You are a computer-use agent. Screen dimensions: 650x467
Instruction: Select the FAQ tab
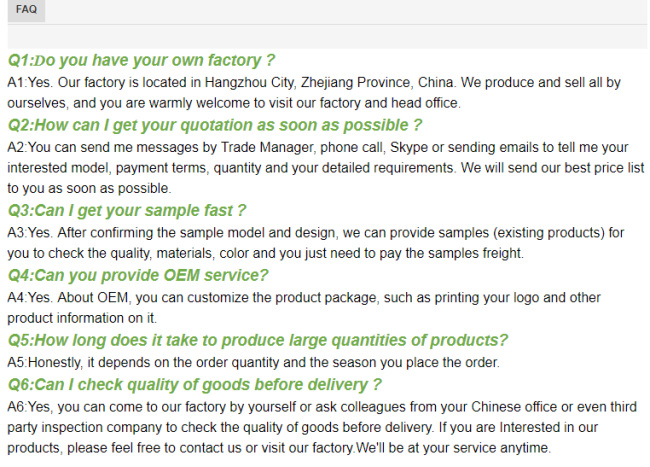(x=26, y=10)
